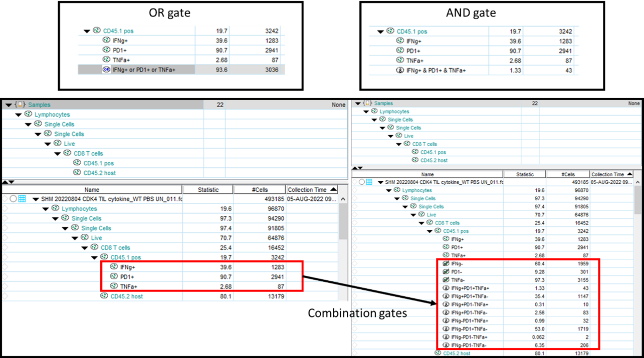Collapse CD8 T cells in the left workspace group pane
The width and height of the screenshot is (644, 358).
click(x=58, y=153)
